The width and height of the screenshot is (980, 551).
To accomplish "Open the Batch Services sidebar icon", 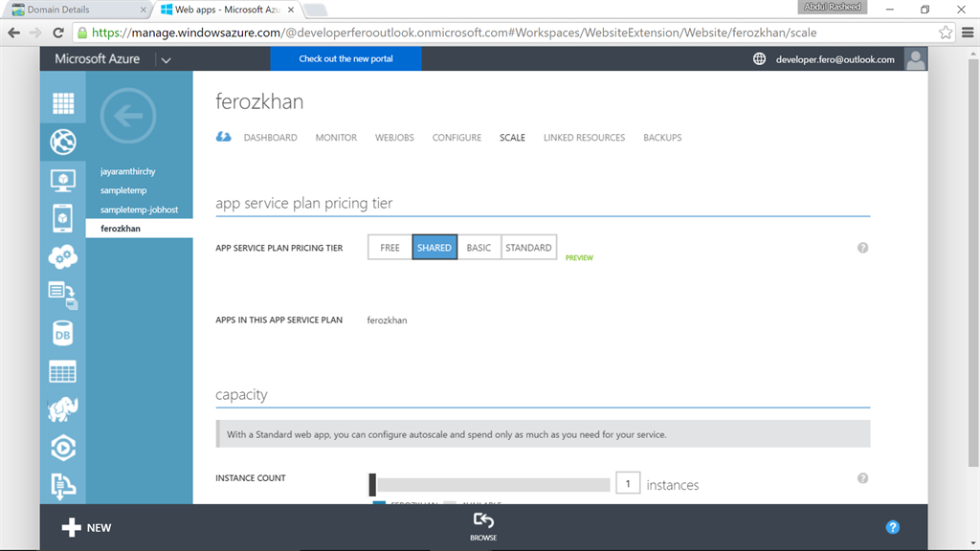I will pos(63,295).
